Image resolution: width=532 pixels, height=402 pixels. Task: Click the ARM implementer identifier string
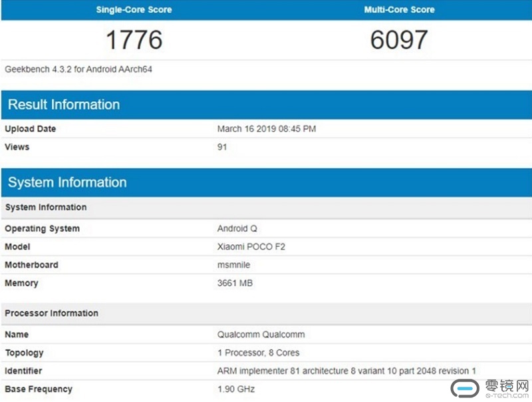click(346, 371)
